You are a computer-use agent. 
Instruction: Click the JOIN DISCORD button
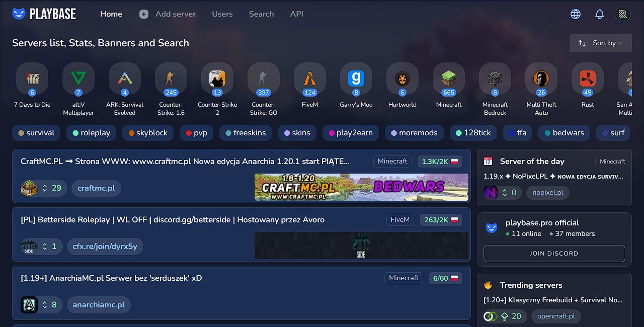[x=553, y=254]
